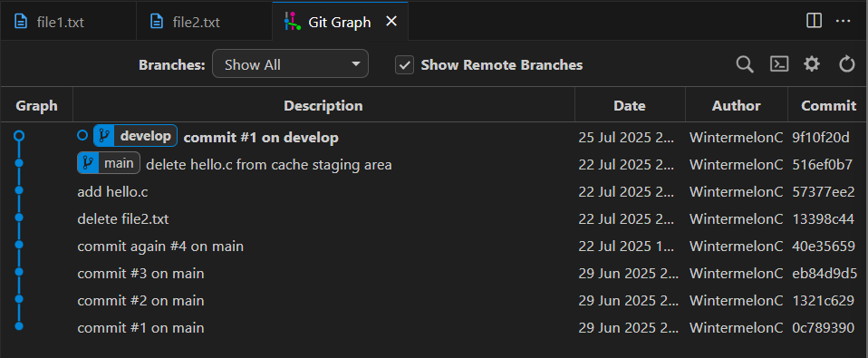Viewport: 868px width, 358px height.
Task: Refresh the Git Graph view
Action: click(847, 64)
